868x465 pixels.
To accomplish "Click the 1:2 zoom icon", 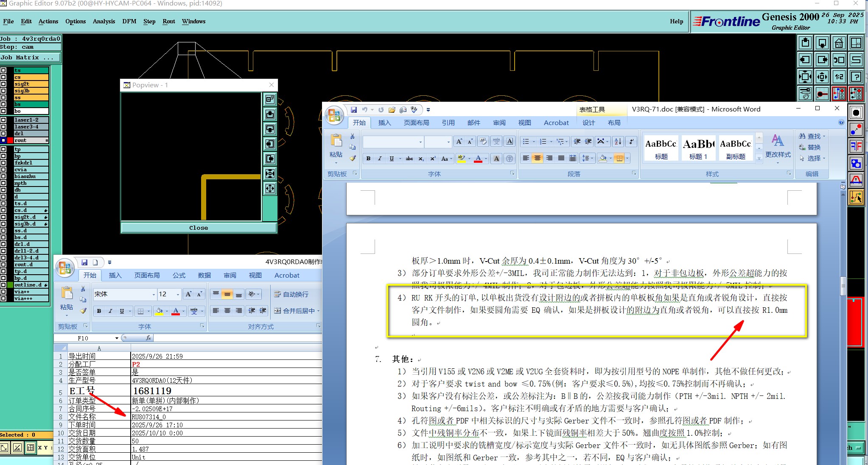I will [x=839, y=77].
